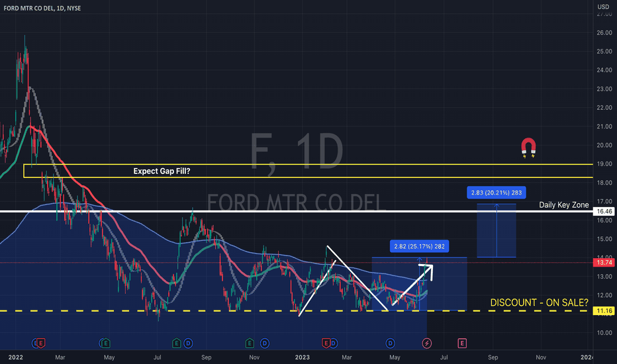Click the 20.00 price axis label
The image size is (617, 364).
(x=604, y=145)
